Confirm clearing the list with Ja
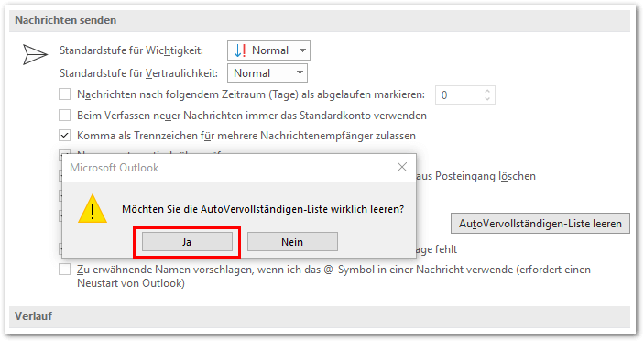 (187, 242)
